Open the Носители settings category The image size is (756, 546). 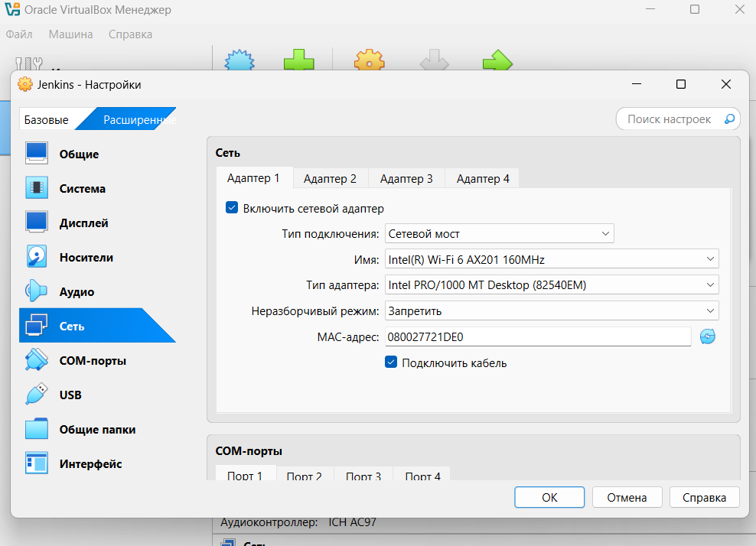(97, 258)
